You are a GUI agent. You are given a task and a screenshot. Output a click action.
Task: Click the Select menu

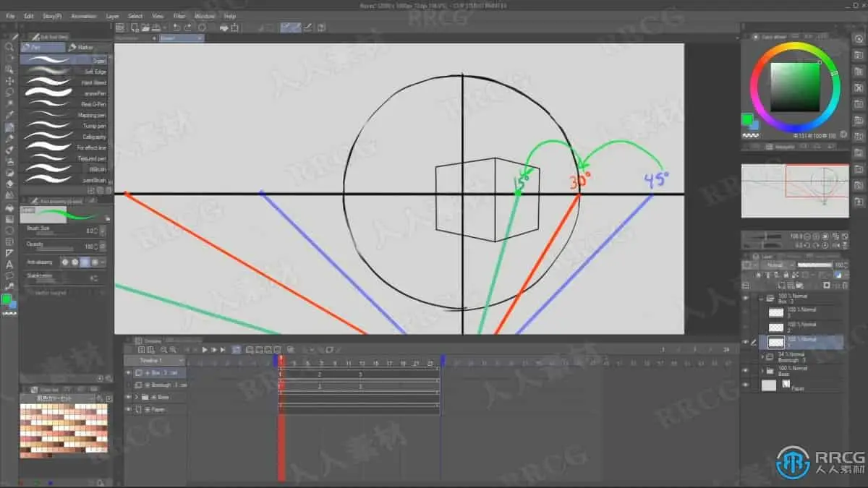pyautogui.click(x=135, y=15)
